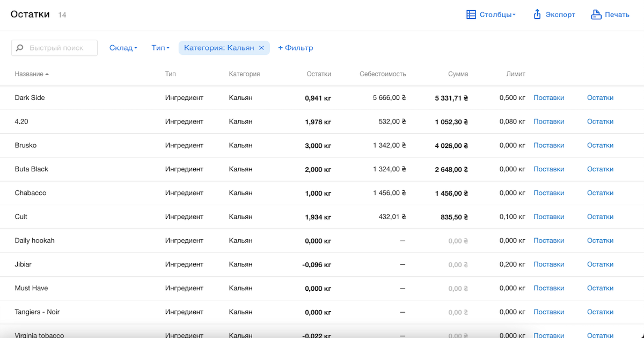Image resolution: width=644 pixels, height=338 pixels.
Task: Select the Chabacco row name
Action: click(x=31, y=193)
